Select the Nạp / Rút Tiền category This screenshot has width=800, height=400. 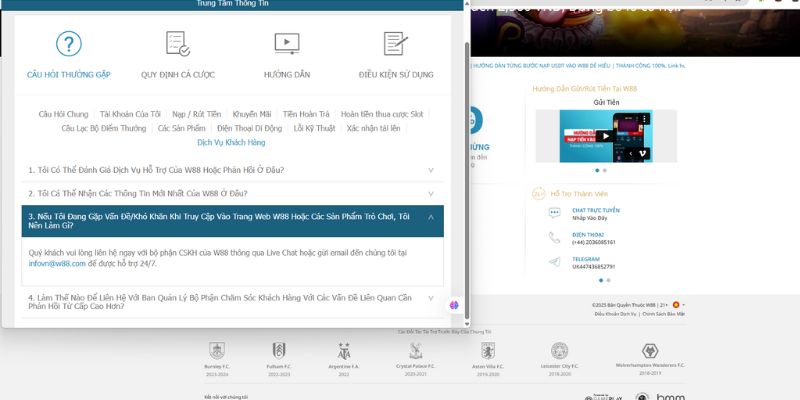[197, 114]
